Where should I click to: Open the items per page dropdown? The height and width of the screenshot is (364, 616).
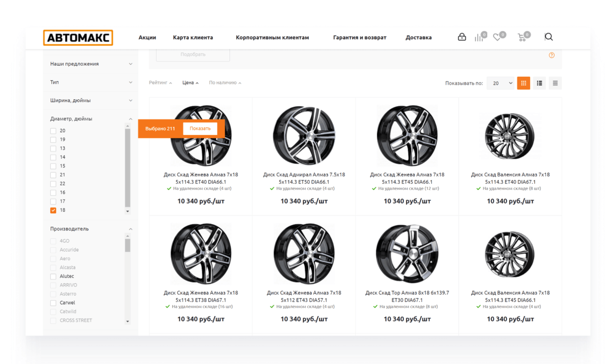(500, 83)
